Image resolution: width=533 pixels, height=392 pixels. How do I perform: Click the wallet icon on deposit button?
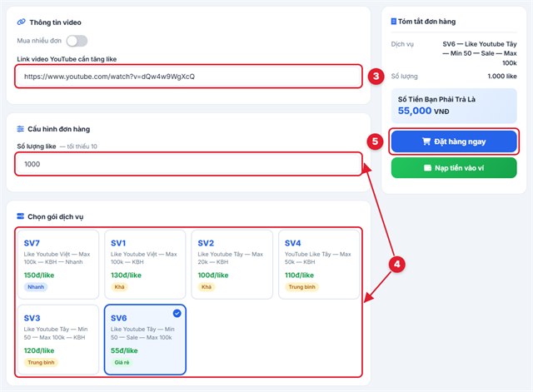click(x=427, y=168)
